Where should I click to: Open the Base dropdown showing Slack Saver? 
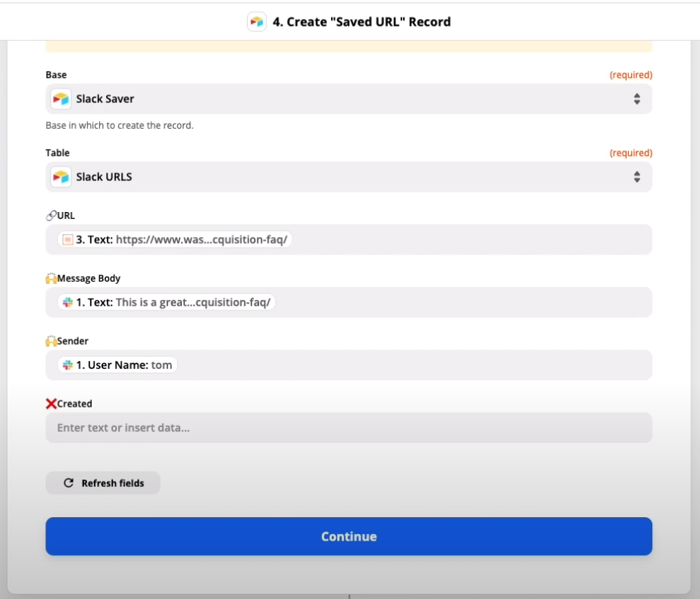pyautogui.click(x=348, y=98)
